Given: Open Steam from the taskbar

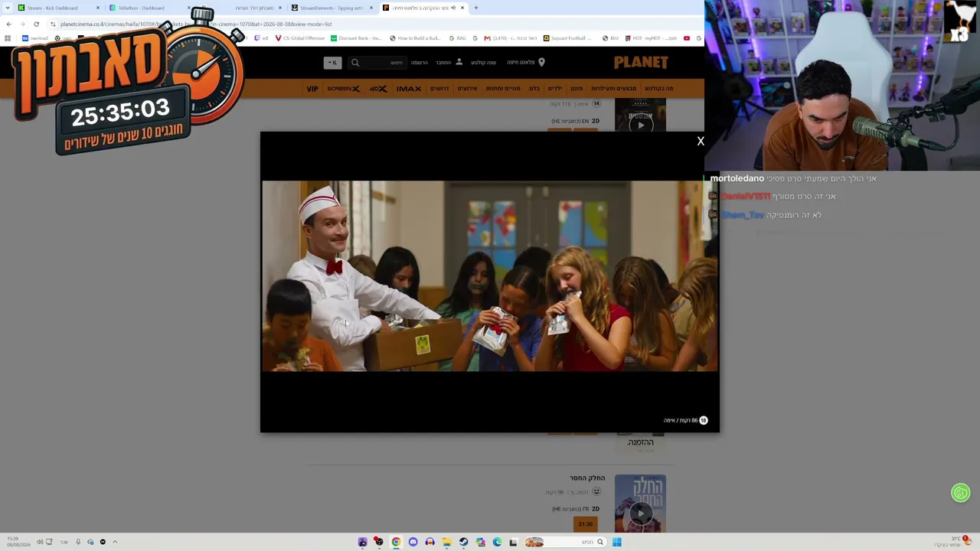Looking at the screenshot, I should click(x=463, y=542).
